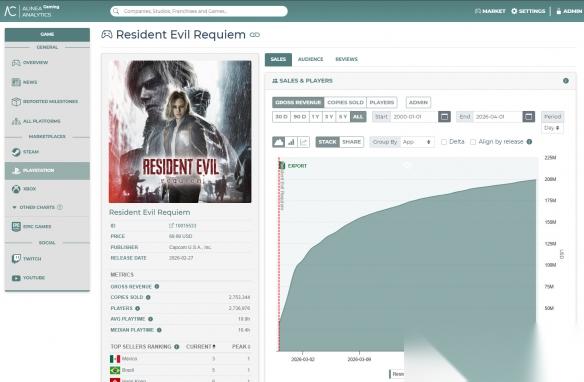The width and height of the screenshot is (584, 382).
Task: Select the Xbox sidebar item
Action: click(47, 189)
